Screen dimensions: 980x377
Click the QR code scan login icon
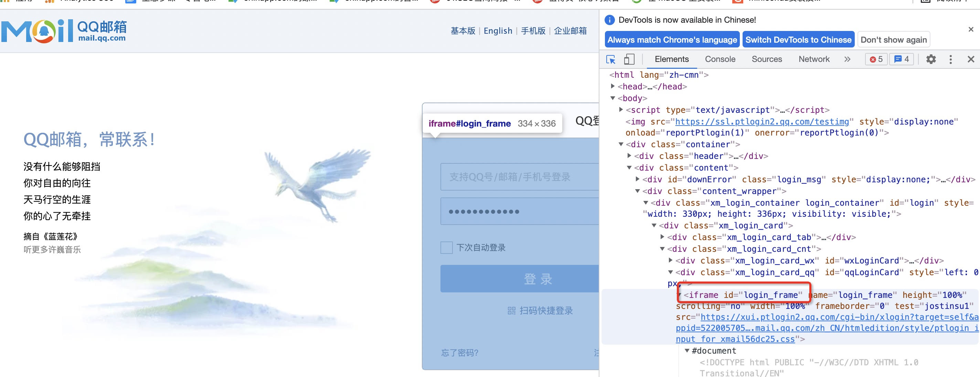point(511,311)
